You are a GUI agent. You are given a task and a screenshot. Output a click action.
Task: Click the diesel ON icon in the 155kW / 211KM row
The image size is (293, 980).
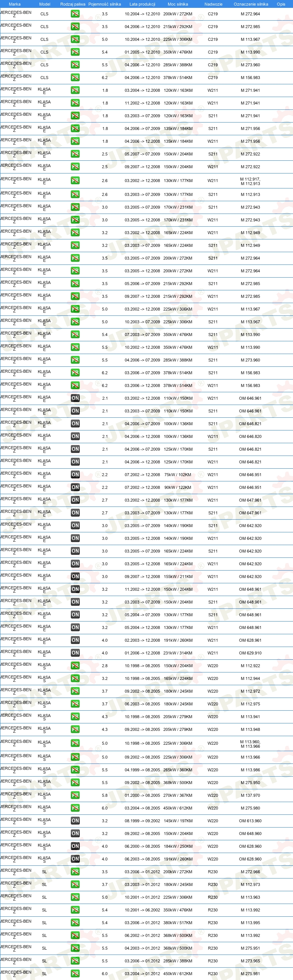[75, 577]
